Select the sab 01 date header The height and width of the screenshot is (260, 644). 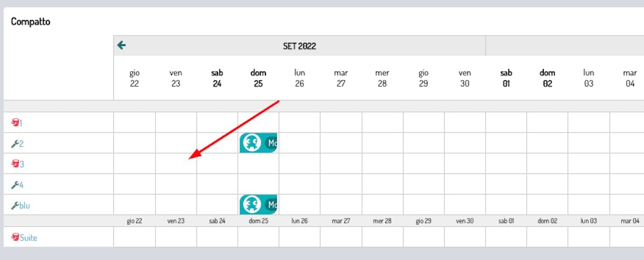[506, 78]
